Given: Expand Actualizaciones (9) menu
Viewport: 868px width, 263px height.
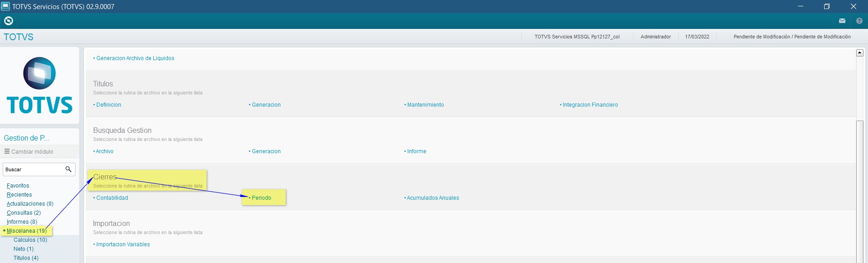Looking at the screenshot, I should [x=30, y=204].
